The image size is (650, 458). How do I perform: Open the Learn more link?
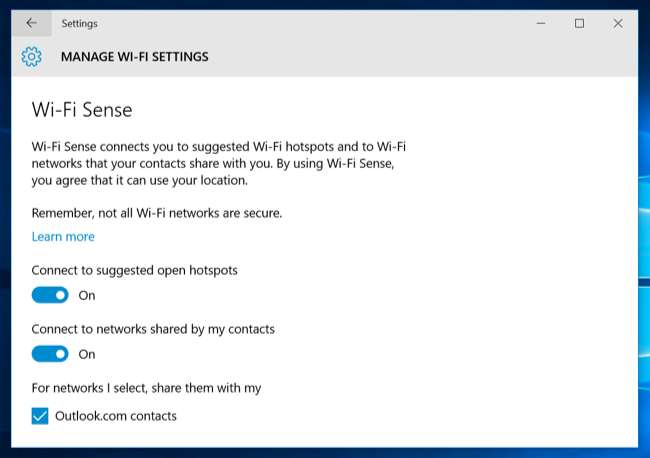point(63,237)
